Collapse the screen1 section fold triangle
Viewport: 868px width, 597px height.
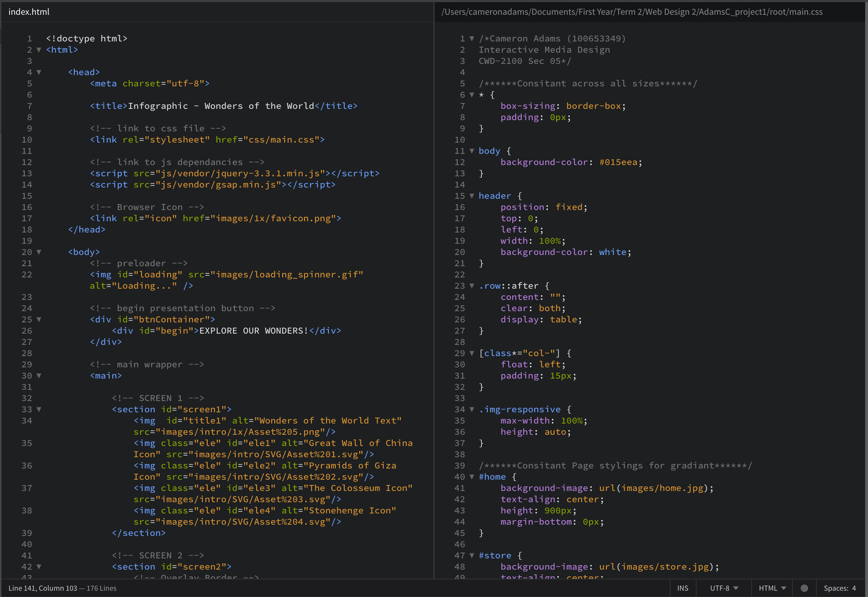coord(39,409)
